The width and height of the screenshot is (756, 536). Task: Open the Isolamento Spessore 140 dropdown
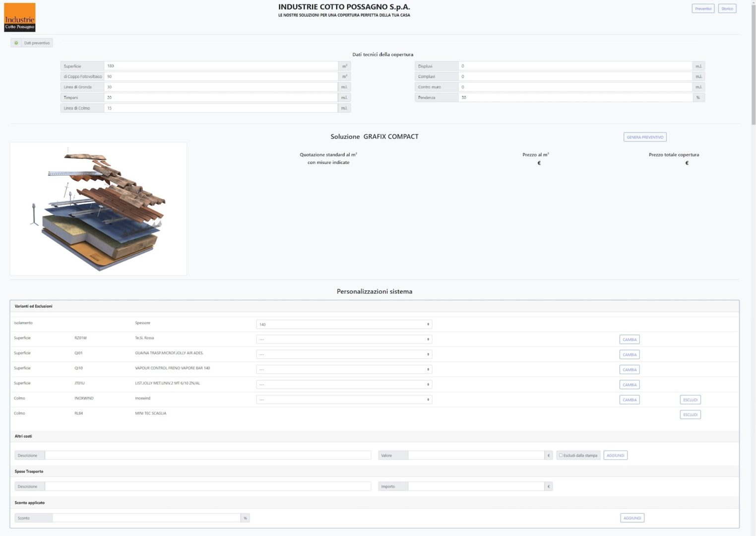(344, 325)
